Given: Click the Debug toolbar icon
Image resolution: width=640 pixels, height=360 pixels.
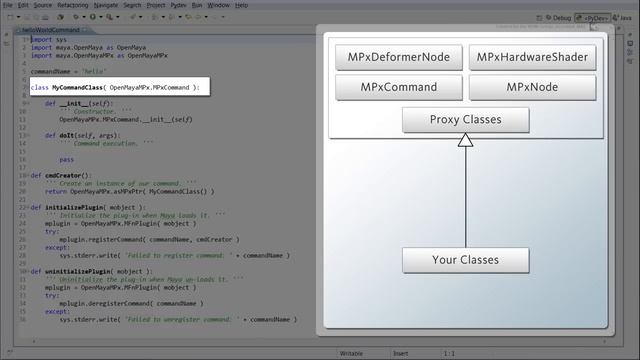Looking at the screenshot, I should (76, 17).
